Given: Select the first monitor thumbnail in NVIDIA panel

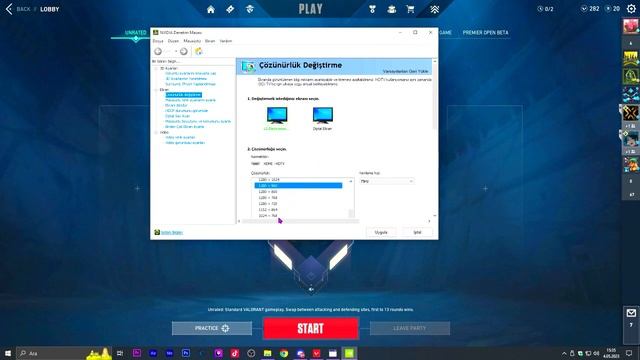Looking at the screenshot, I should pos(277,115).
